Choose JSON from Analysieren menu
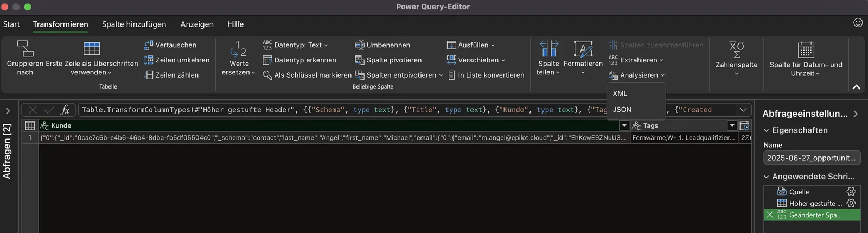The width and height of the screenshot is (868, 233). [x=622, y=110]
